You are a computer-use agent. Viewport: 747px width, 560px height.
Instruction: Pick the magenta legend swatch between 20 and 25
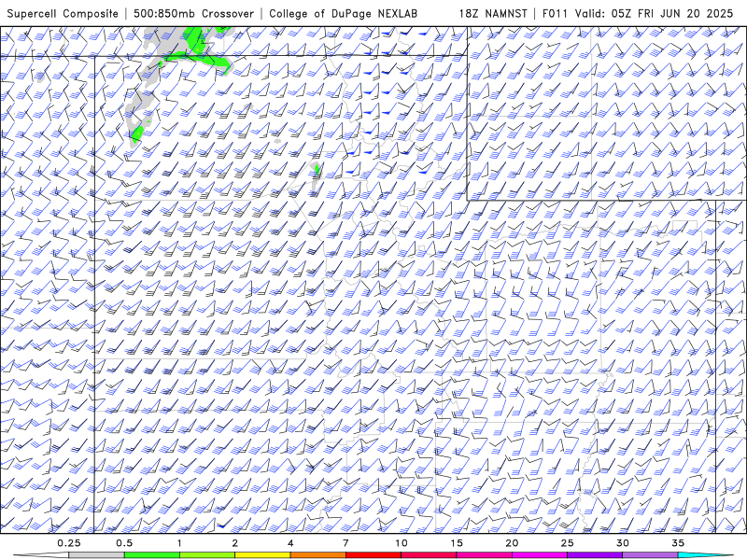[540, 555]
